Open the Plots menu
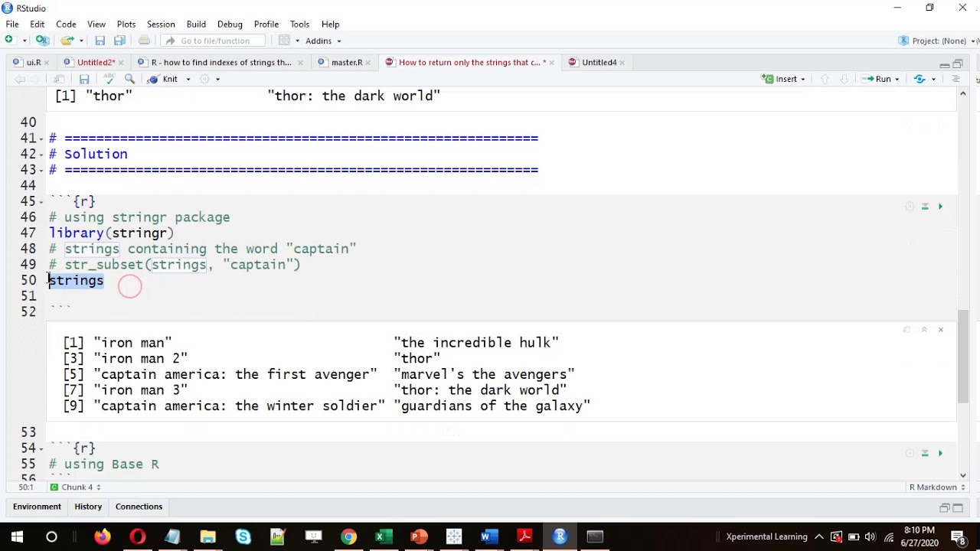Screen dimensions: 980x551 (x=126, y=24)
